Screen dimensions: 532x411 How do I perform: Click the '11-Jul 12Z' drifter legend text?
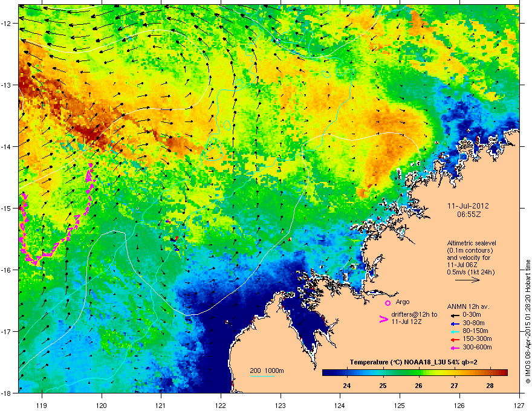tap(406, 322)
